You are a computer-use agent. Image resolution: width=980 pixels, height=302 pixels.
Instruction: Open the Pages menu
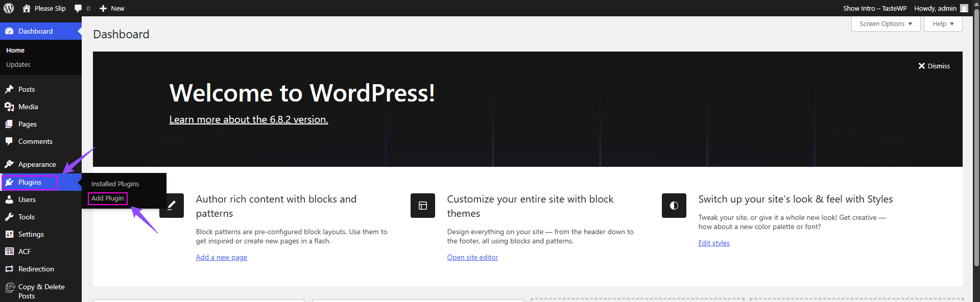28,124
